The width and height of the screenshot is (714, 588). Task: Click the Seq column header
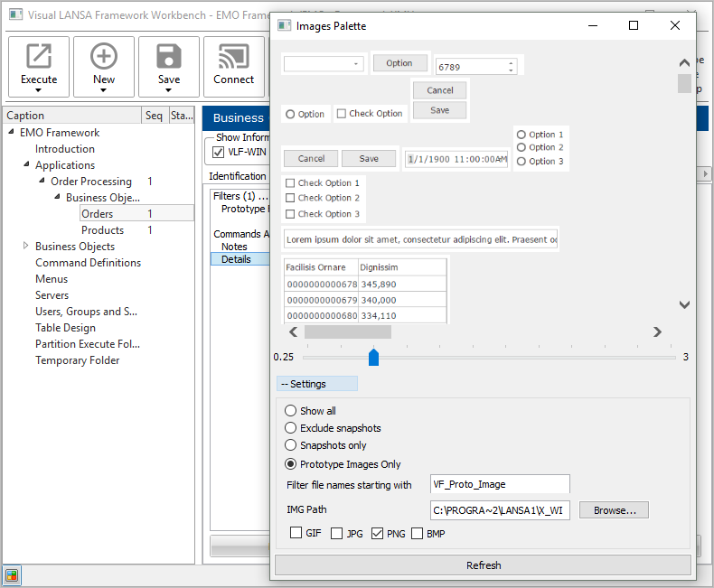pos(155,116)
